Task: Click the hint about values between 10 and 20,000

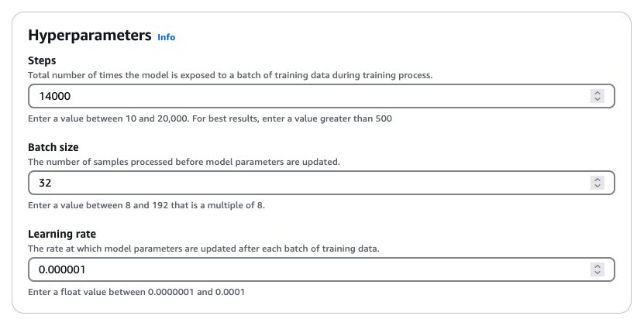Action: pyautogui.click(x=210, y=119)
